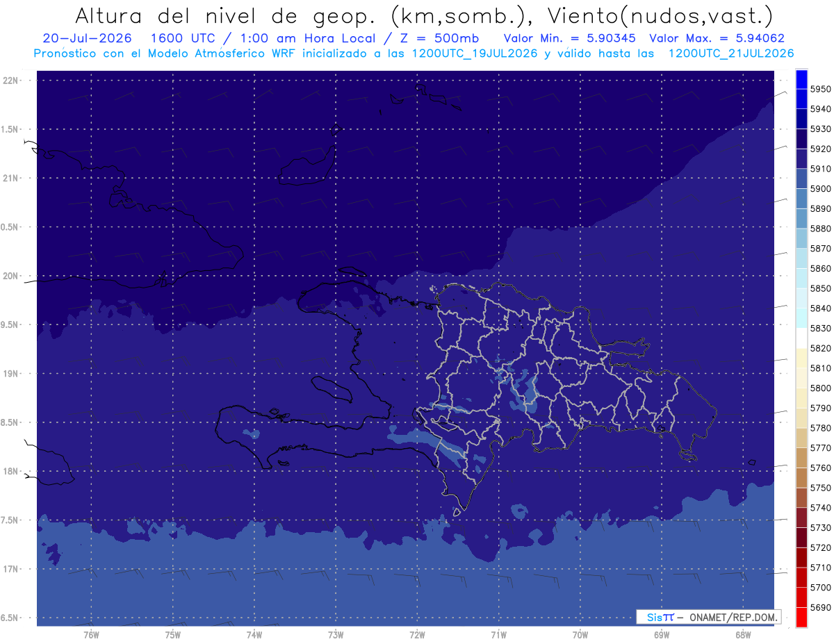
Task: Click the '74W' longitude label
Action: click(x=254, y=634)
